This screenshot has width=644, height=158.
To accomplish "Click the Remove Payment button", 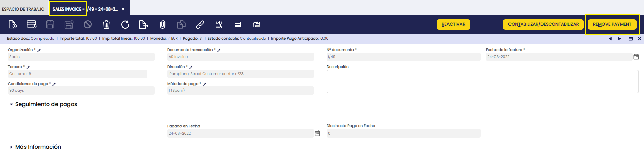I will [x=612, y=24].
